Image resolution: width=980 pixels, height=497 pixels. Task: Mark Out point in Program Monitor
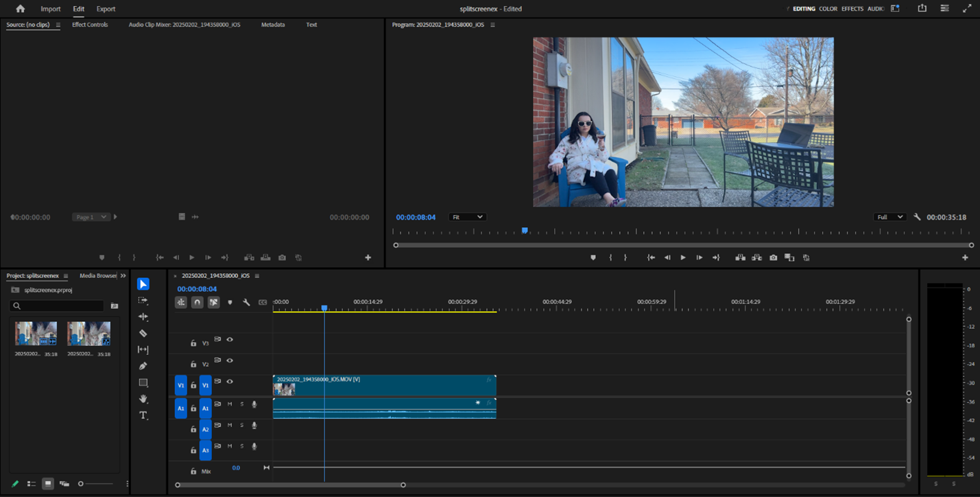tap(625, 257)
